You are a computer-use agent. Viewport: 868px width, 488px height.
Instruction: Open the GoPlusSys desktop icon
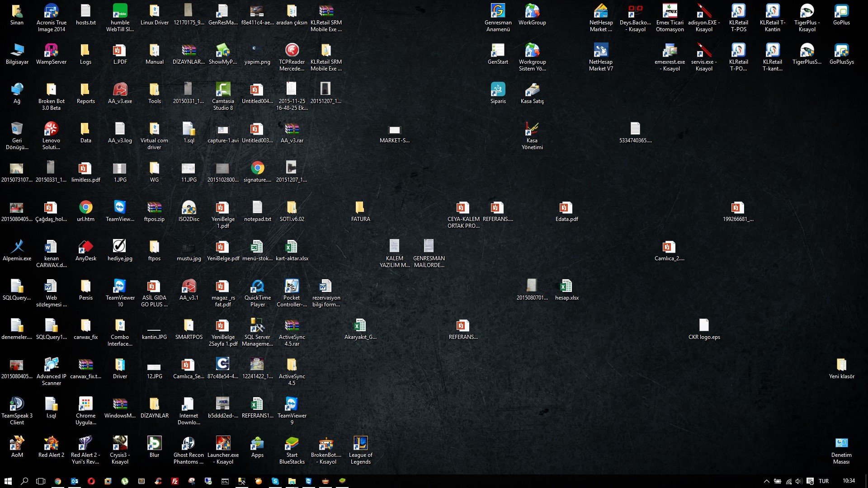pyautogui.click(x=841, y=54)
